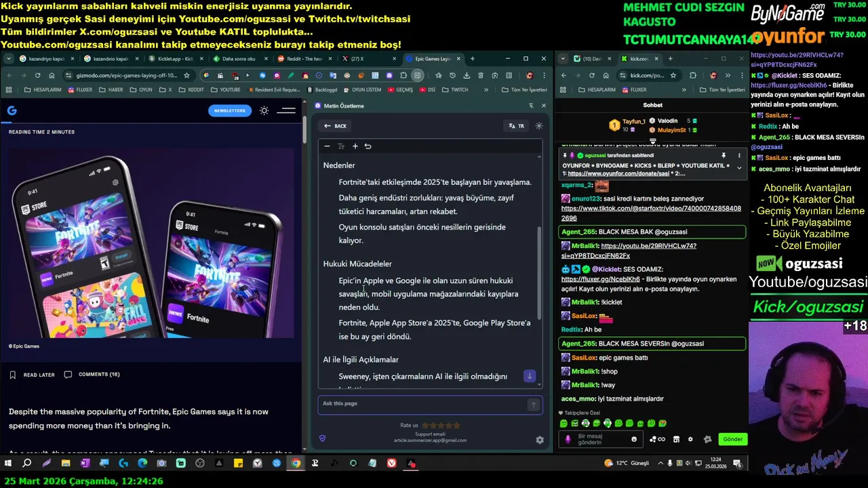
Task: Increase summary text size plus icon
Action: click(355, 146)
